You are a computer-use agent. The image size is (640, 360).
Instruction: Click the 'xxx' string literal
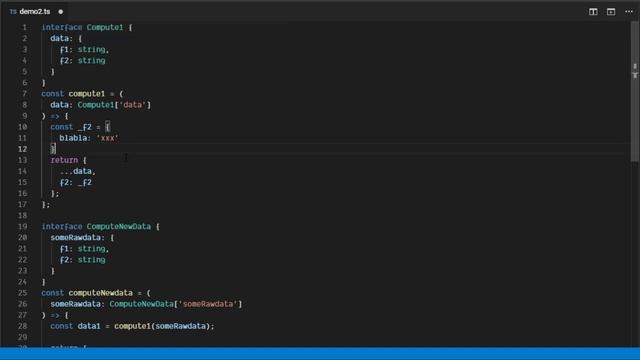click(107, 138)
